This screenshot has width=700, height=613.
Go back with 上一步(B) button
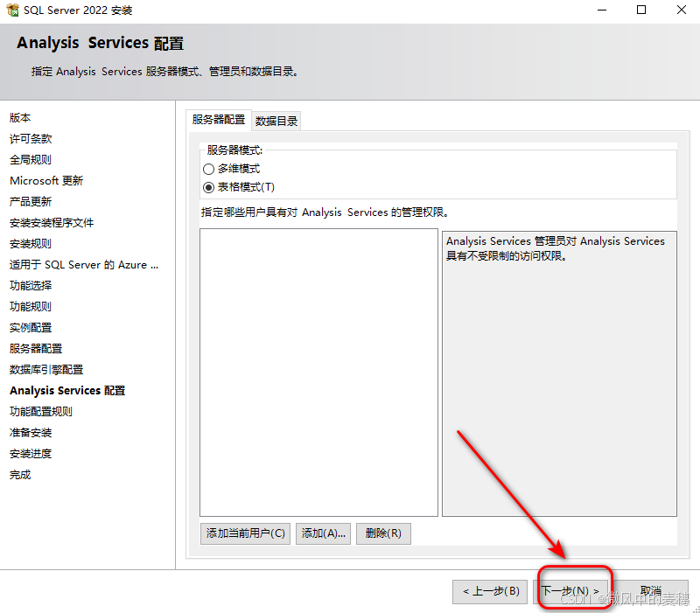click(x=490, y=592)
